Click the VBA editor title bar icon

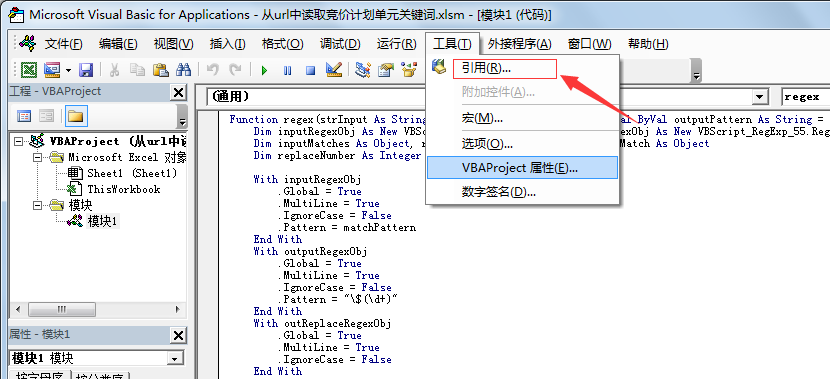click(x=16, y=15)
